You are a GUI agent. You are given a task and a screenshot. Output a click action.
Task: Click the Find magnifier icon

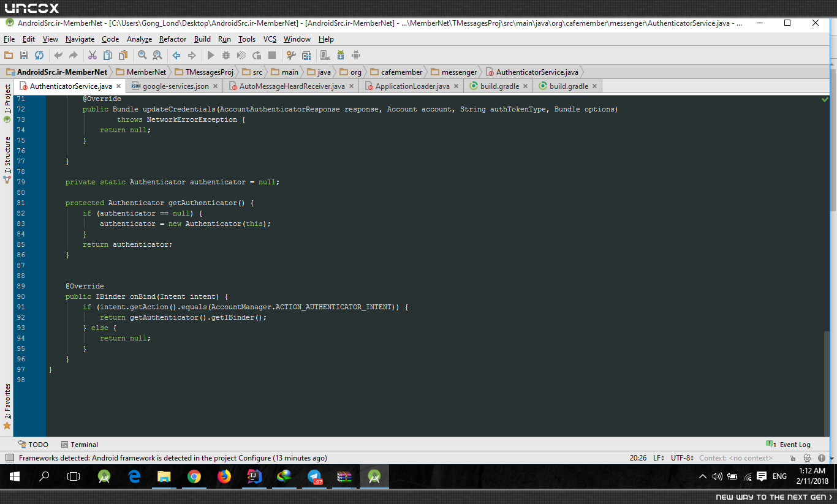pos(142,55)
